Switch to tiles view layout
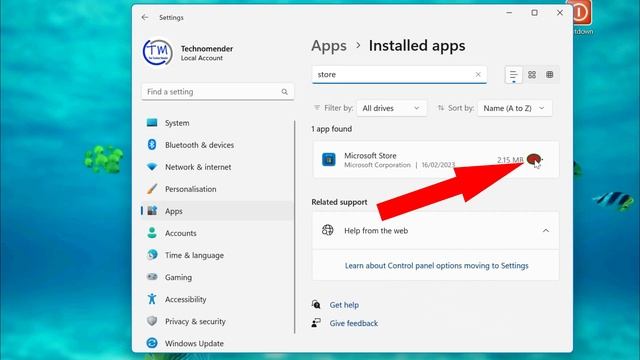The width and height of the screenshot is (640, 360). coord(550,75)
